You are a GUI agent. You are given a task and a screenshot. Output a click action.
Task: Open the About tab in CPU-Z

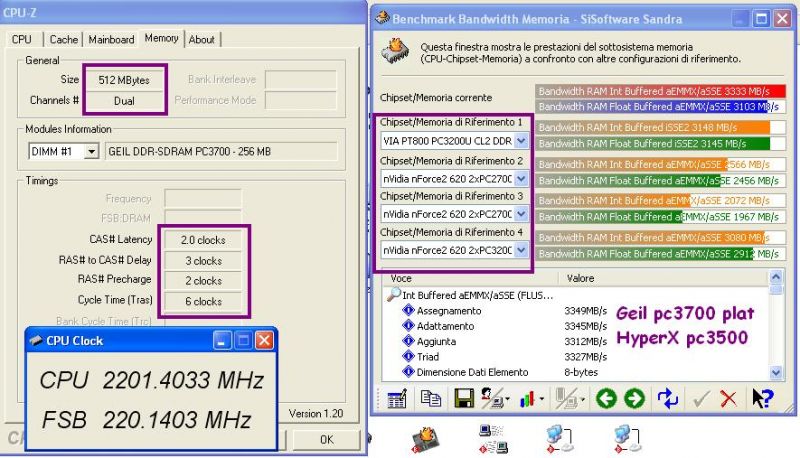click(x=202, y=39)
